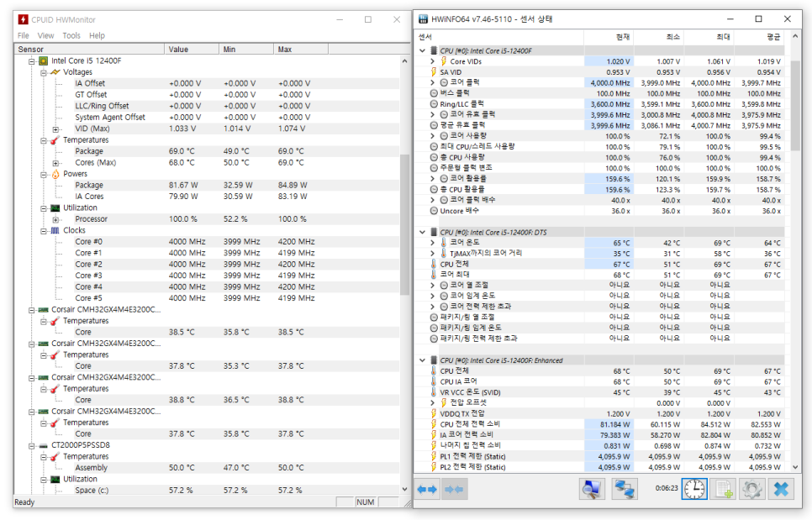Click the 현재 column header in HWiNFO
The image size is (812, 520).
(609, 37)
